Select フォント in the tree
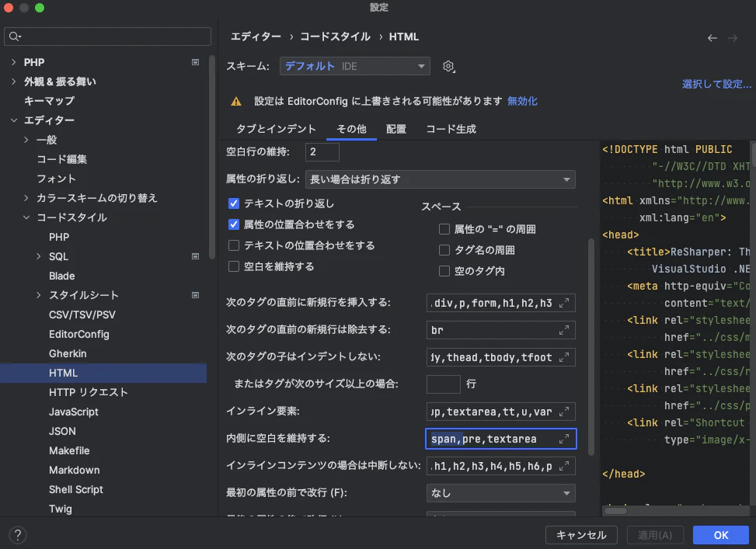 (x=57, y=179)
